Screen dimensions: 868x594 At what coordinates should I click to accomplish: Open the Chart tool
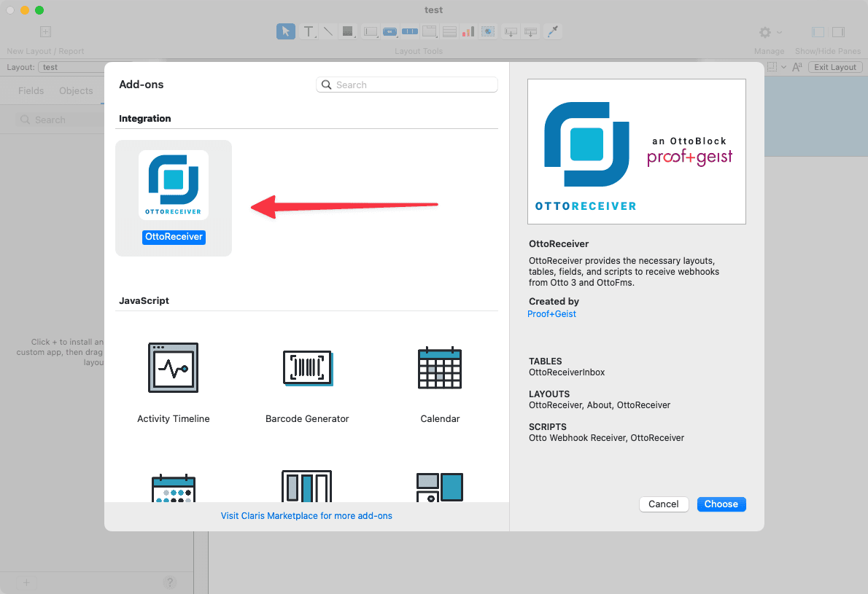(468, 31)
